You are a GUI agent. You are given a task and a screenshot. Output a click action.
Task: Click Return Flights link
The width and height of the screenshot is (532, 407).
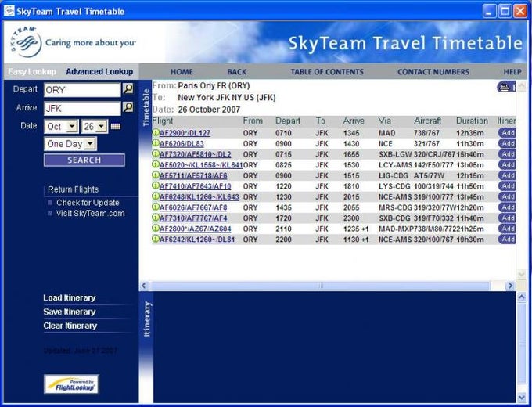pyautogui.click(x=73, y=189)
